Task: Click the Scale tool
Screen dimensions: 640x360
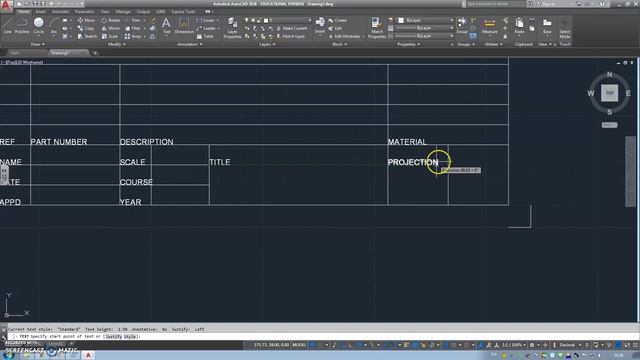Action: coord(110,36)
